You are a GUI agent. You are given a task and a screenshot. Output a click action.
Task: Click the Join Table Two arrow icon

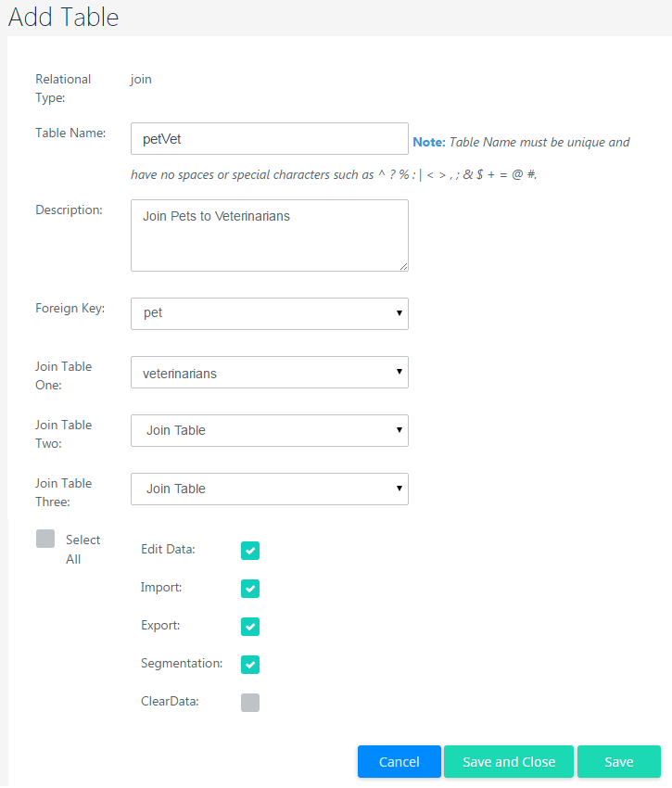coord(399,430)
